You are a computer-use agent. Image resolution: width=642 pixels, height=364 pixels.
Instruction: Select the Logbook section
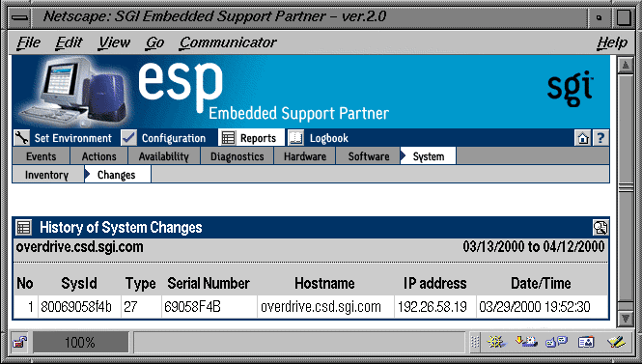tap(329, 138)
